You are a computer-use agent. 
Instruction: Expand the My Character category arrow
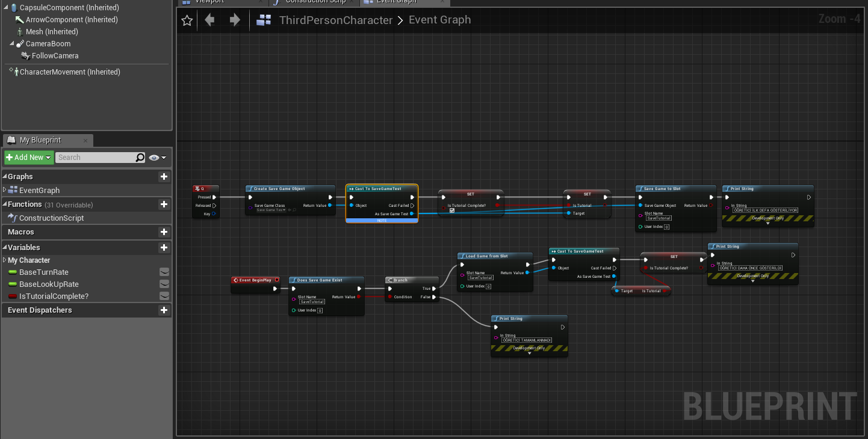(4, 260)
